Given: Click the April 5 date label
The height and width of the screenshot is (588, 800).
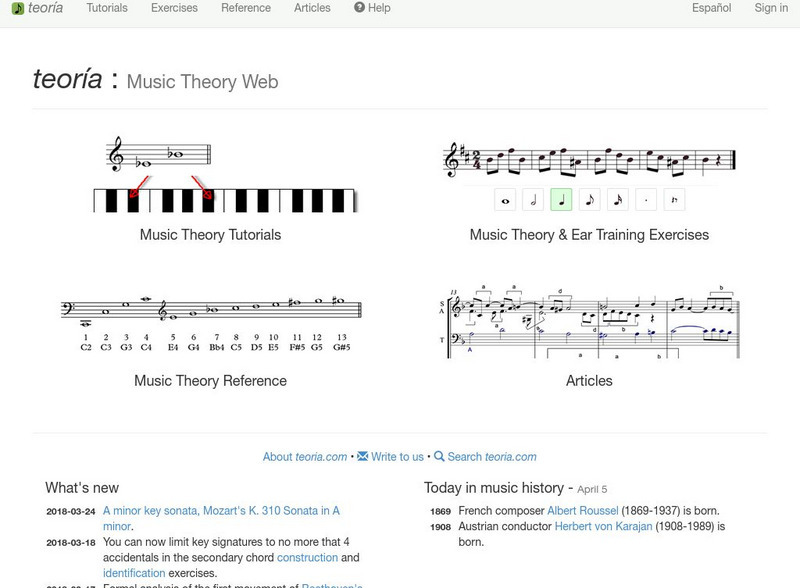Looking at the screenshot, I should point(592,489).
